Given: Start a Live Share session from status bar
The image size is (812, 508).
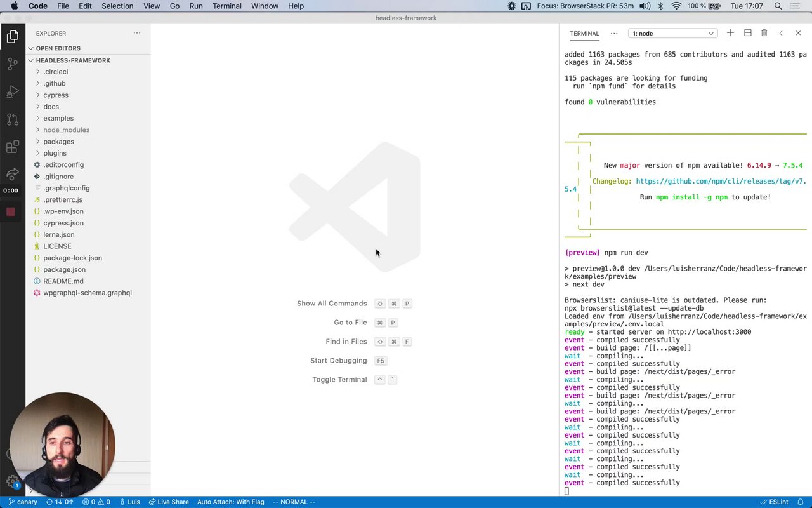Looking at the screenshot, I should pyautogui.click(x=169, y=502).
